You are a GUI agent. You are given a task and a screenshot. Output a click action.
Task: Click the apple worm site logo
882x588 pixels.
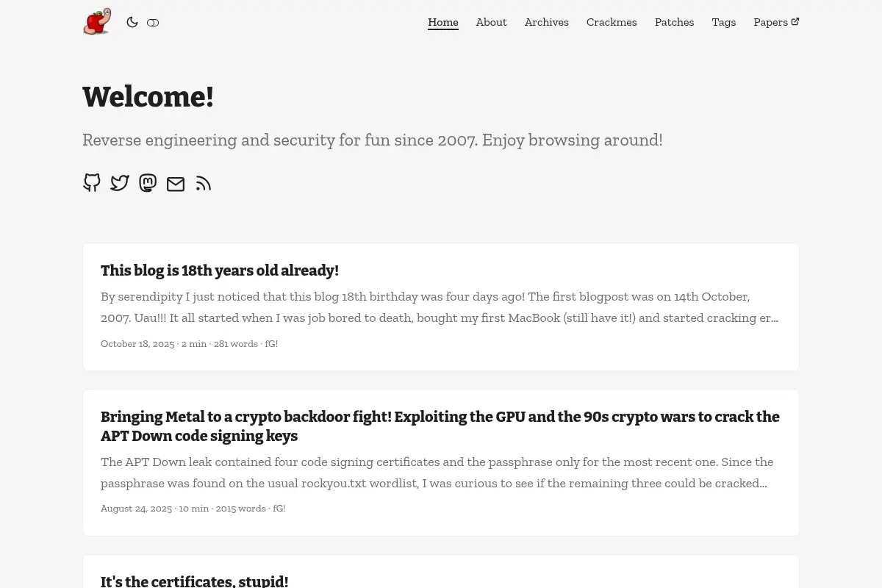(x=97, y=22)
